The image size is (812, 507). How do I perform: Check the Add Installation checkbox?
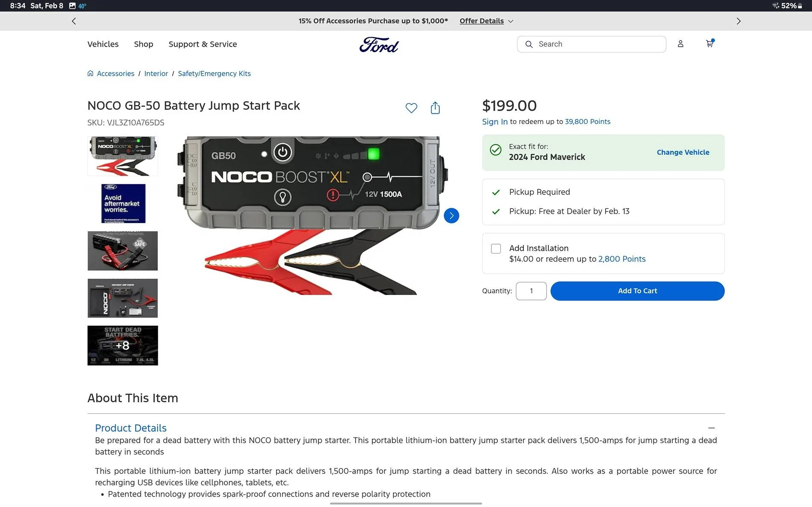click(496, 249)
